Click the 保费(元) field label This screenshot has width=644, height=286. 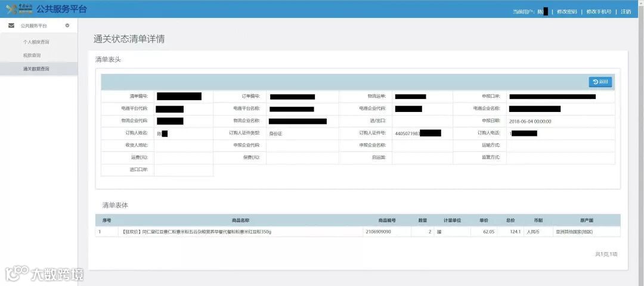click(252, 157)
